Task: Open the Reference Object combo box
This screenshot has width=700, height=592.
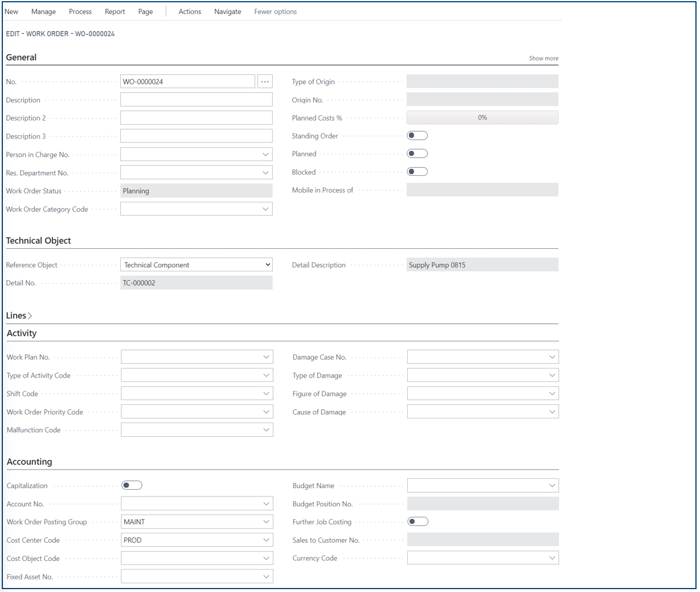Action: click(196, 265)
